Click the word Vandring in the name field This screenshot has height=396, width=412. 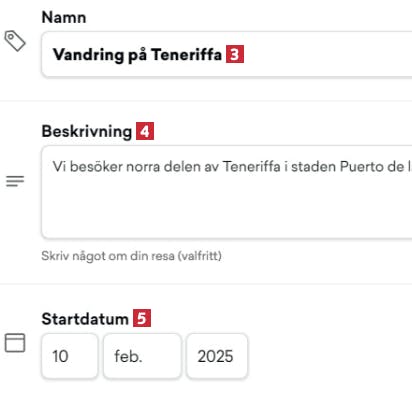coord(88,55)
